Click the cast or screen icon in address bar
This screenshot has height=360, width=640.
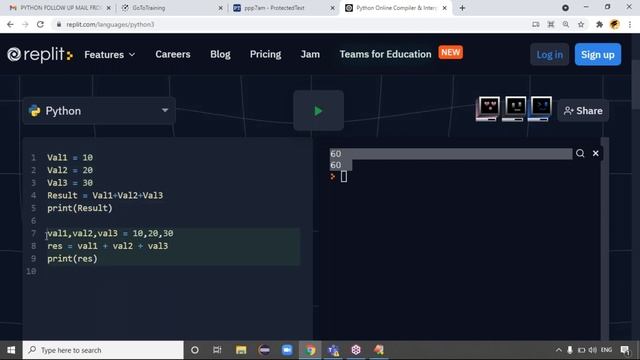(536, 24)
